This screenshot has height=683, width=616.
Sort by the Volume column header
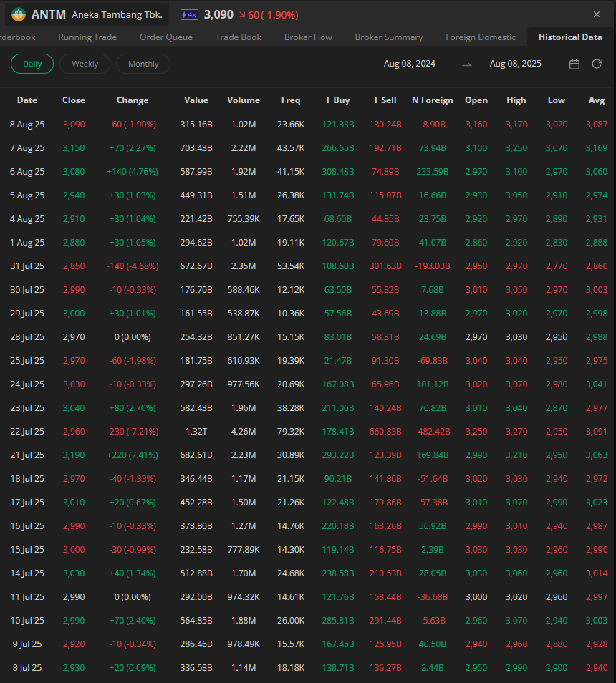(x=244, y=100)
